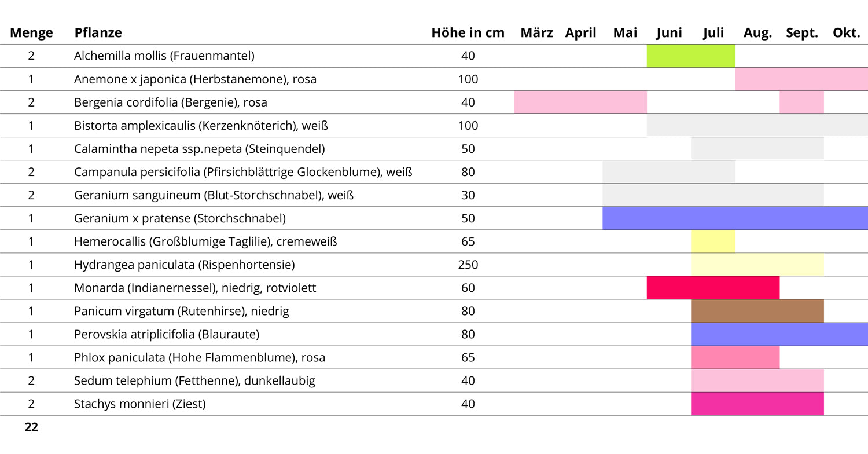Click the Juli month header
868x454 pixels.
click(x=713, y=33)
